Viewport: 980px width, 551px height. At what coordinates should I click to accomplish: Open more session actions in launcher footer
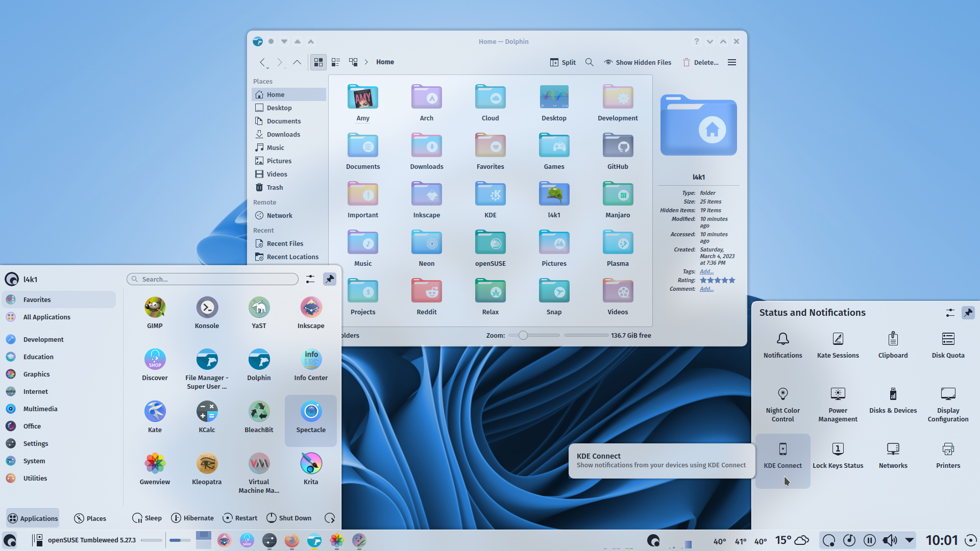330,518
